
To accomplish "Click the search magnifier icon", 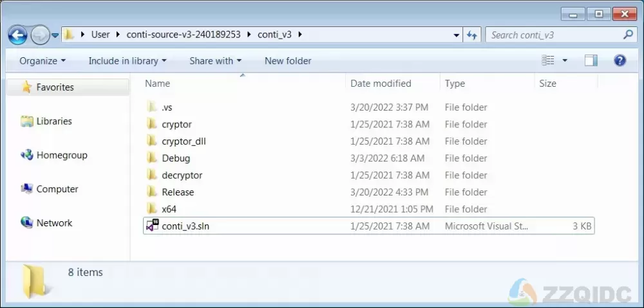I will (x=628, y=35).
